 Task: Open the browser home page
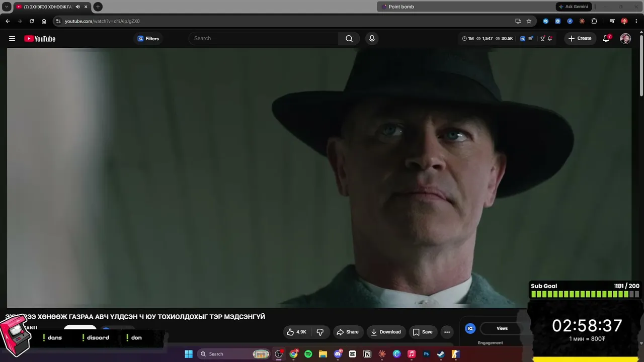(x=44, y=21)
